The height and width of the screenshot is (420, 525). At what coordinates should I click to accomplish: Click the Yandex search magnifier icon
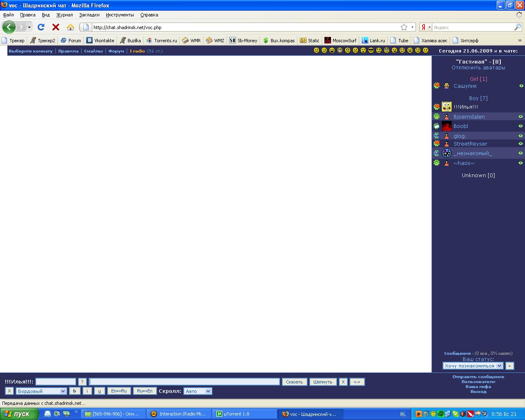click(x=518, y=27)
